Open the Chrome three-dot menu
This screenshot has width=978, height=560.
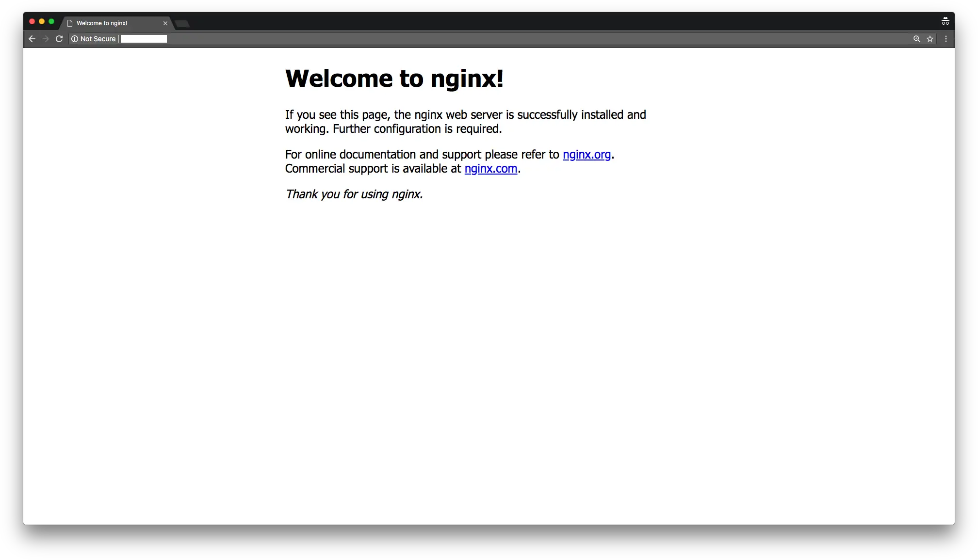945,39
